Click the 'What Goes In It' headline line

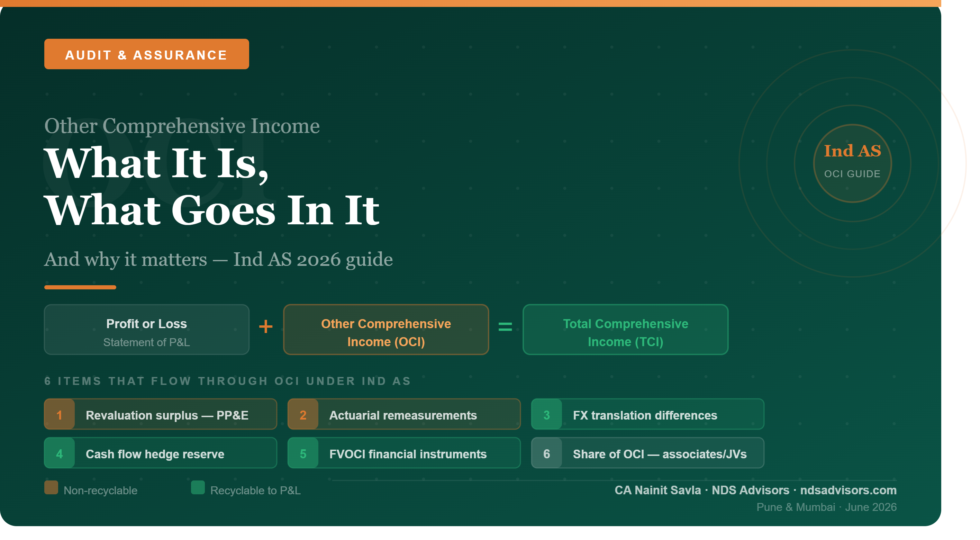pyautogui.click(x=212, y=210)
